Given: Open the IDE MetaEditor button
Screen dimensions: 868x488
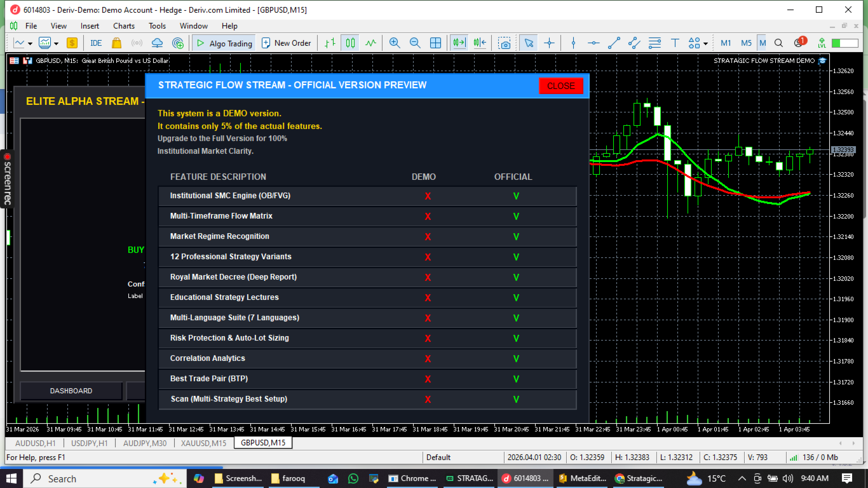Looking at the screenshot, I should pos(96,43).
